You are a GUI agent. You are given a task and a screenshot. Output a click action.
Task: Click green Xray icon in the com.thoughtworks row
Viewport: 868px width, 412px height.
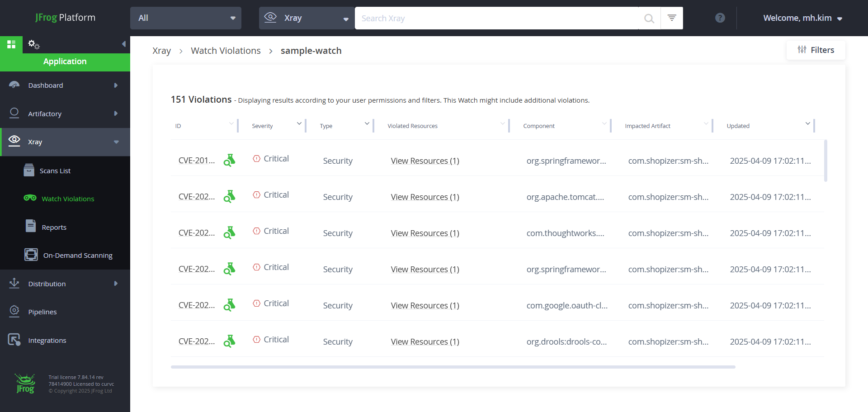pos(230,232)
